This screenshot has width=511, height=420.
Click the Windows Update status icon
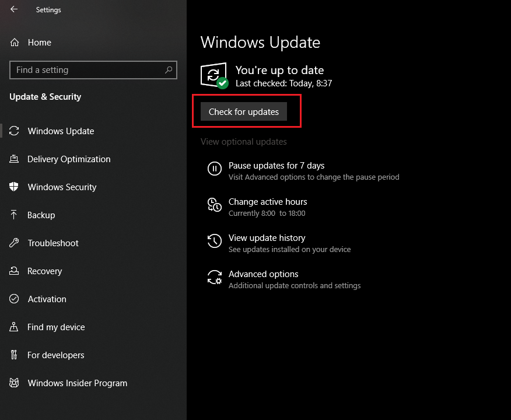[x=215, y=75]
